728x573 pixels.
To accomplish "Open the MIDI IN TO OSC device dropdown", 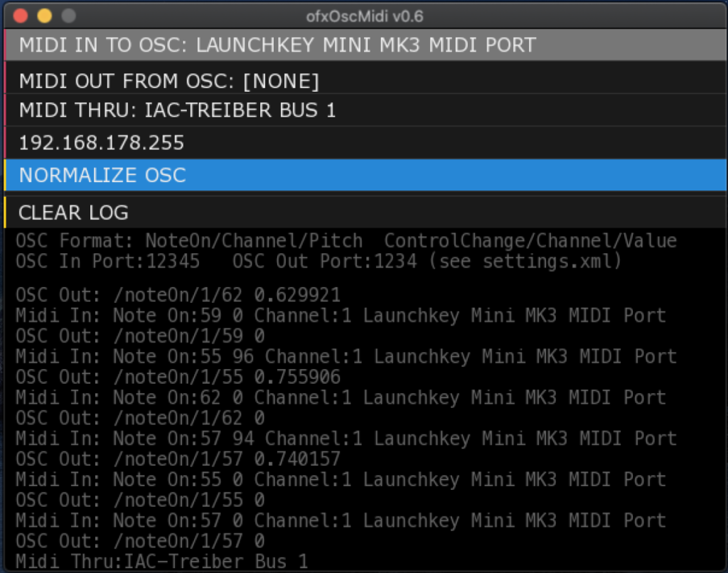I will tap(365, 45).
